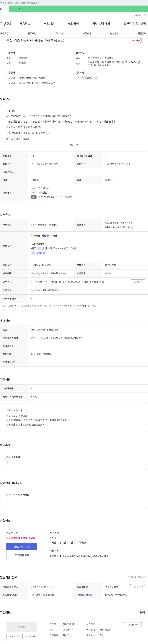Click the 채용정보 이력 button

[x=132, y=624]
